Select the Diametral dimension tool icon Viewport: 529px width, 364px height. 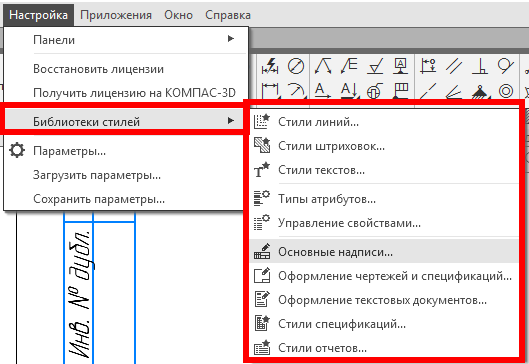296,65
